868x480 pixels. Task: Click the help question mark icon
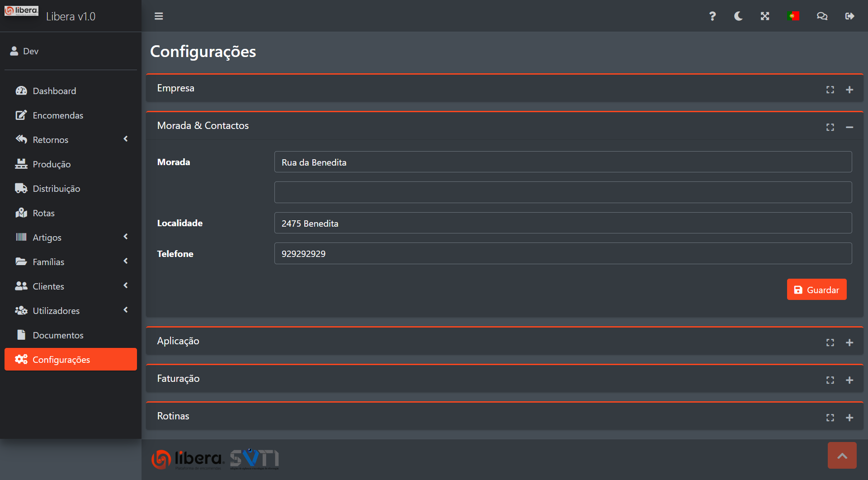712,16
